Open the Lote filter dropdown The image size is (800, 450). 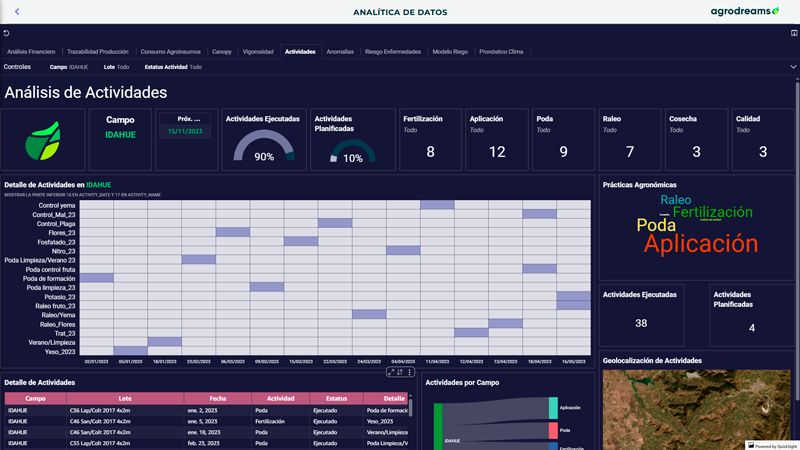click(116, 67)
